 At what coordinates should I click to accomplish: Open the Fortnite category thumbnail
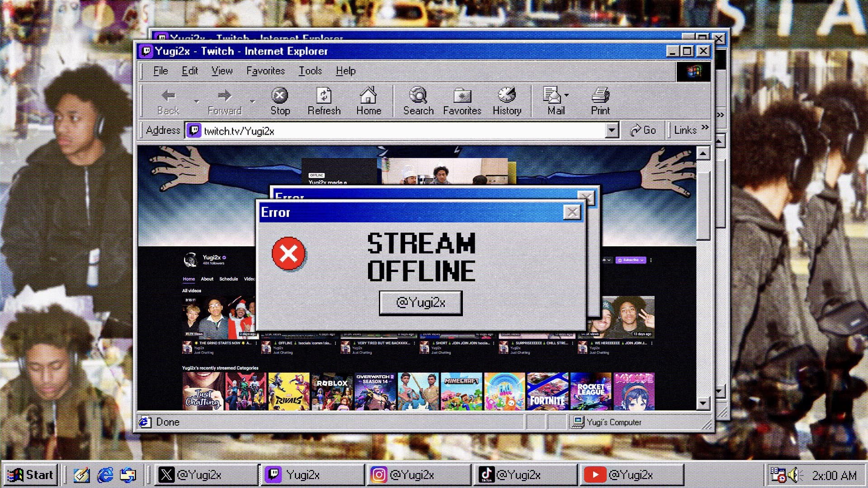coord(547,391)
